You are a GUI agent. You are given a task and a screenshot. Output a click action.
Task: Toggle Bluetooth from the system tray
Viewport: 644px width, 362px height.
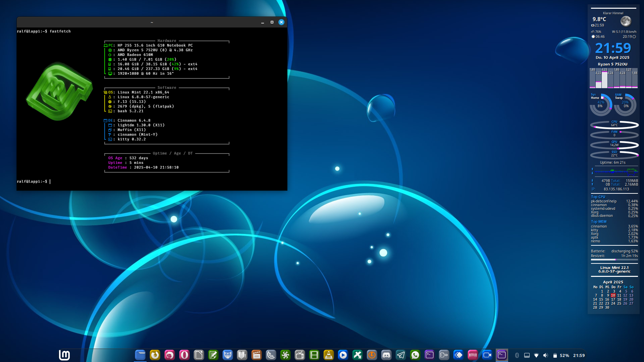pos(517,355)
